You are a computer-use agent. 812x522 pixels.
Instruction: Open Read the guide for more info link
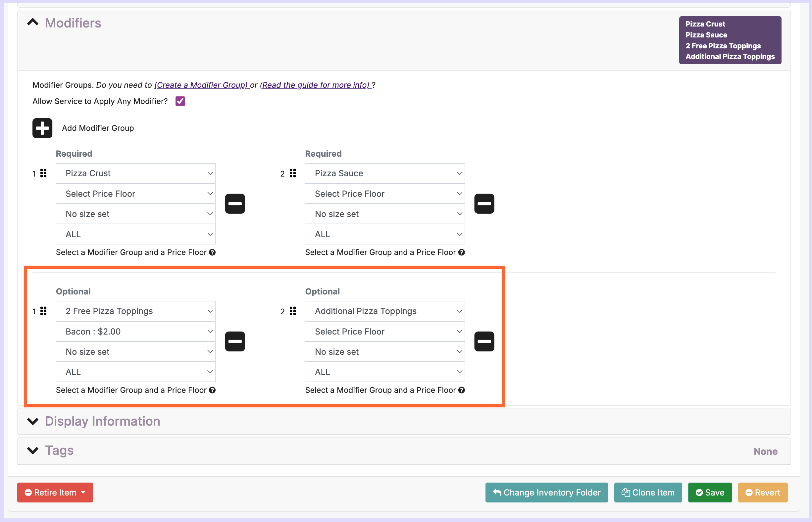point(315,85)
